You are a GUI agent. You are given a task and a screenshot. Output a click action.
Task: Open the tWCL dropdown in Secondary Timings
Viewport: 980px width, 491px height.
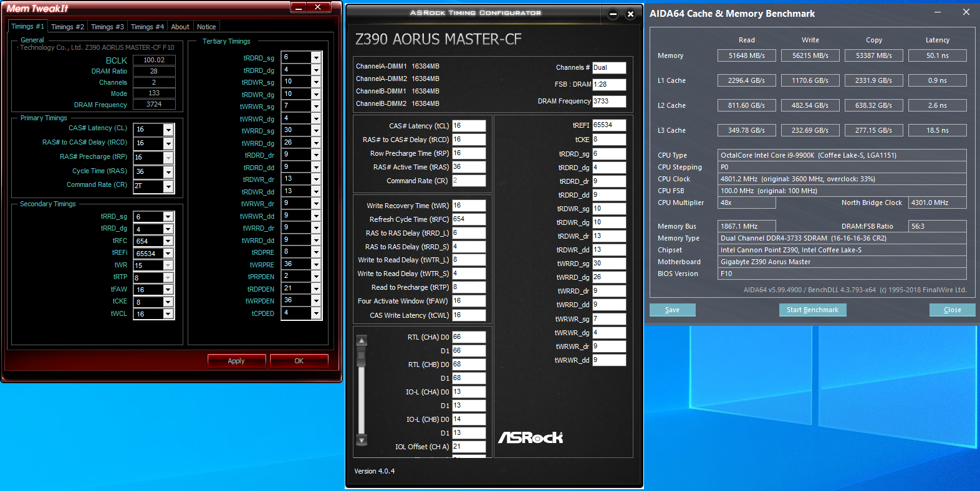pyautogui.click(x=168, y=314)
